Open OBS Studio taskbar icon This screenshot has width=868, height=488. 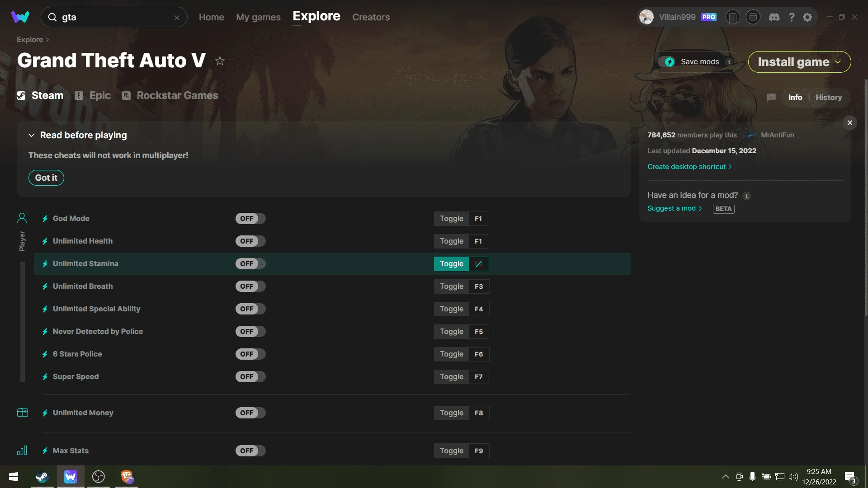(99, 477)
